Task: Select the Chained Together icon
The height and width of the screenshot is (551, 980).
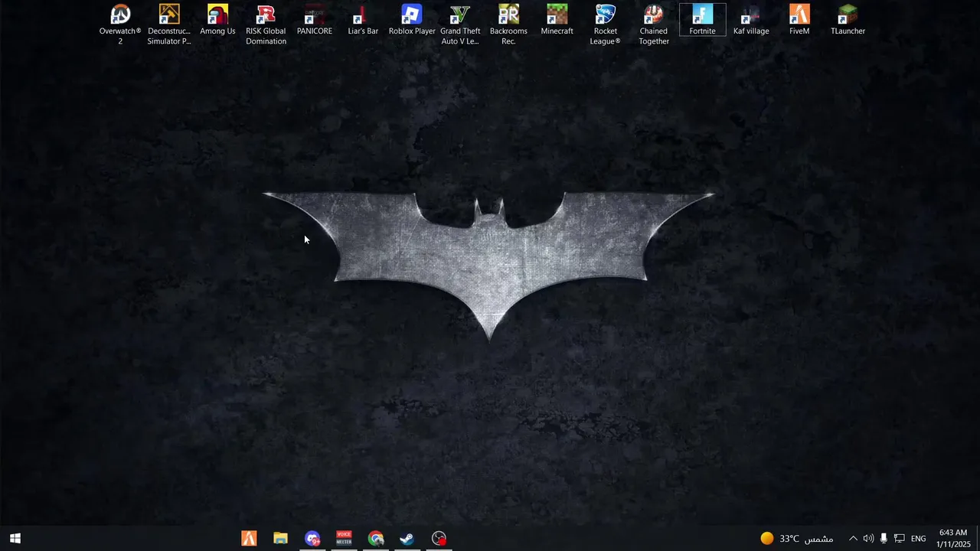Action: tap(654, 24)
